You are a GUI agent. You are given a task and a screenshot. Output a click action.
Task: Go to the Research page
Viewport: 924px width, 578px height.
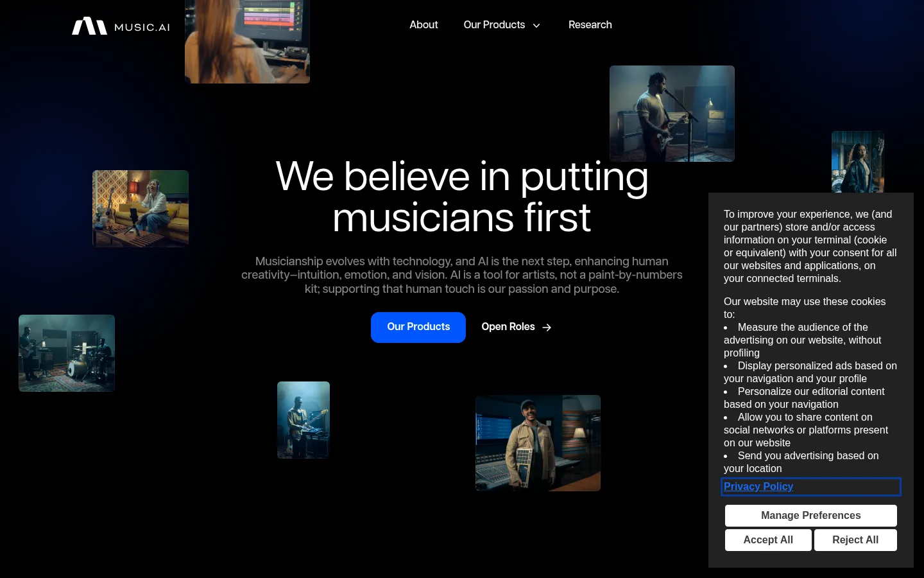pos(590,25)
